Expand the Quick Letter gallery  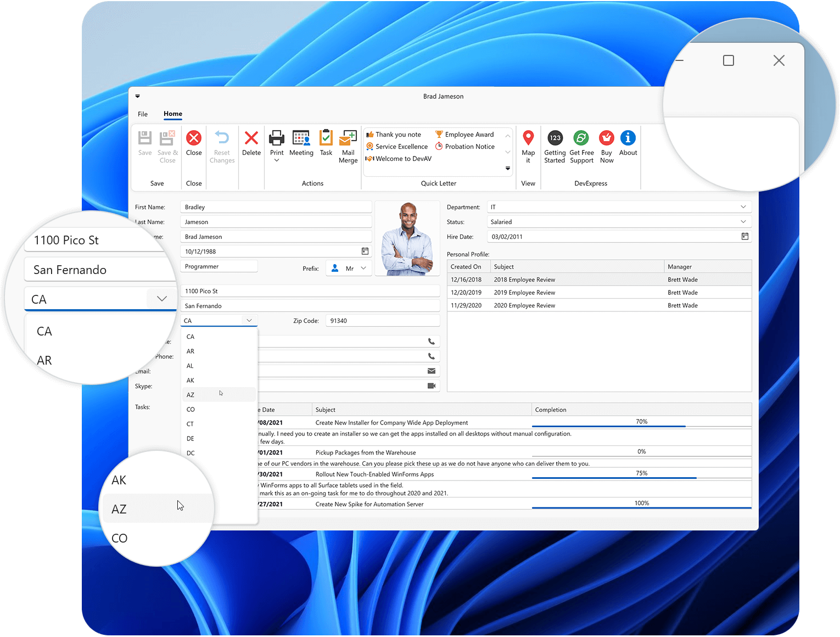coord(508,168)
